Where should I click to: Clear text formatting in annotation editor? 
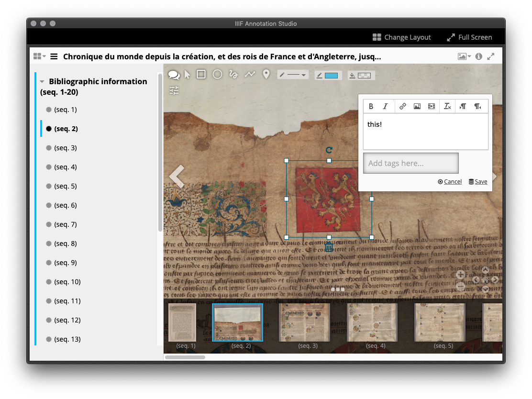pos(447,106)
